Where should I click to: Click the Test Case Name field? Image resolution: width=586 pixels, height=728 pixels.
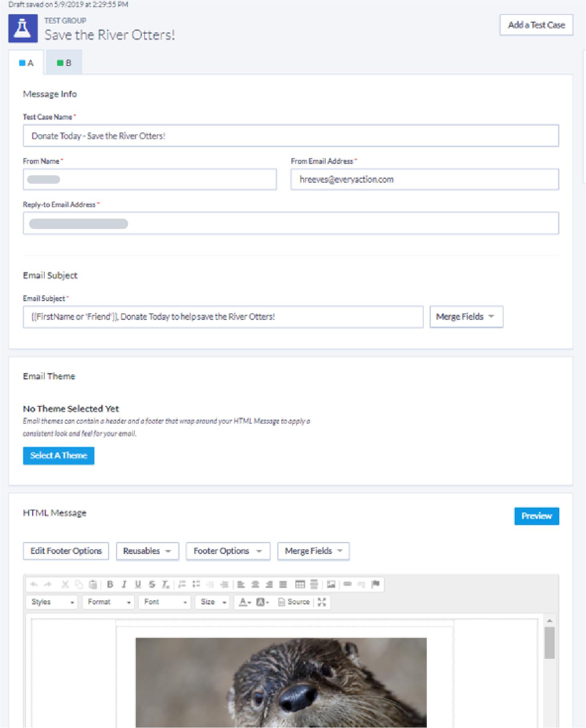coord(291,136)
